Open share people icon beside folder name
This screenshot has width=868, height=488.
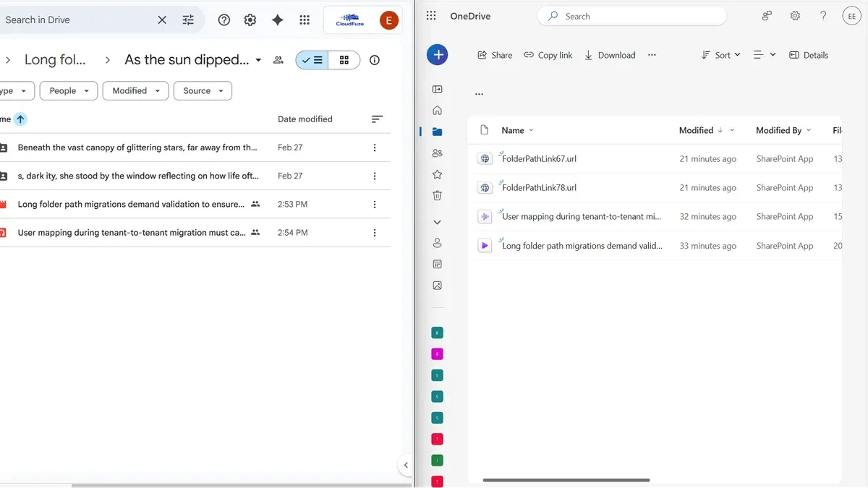tap(278, 60)
